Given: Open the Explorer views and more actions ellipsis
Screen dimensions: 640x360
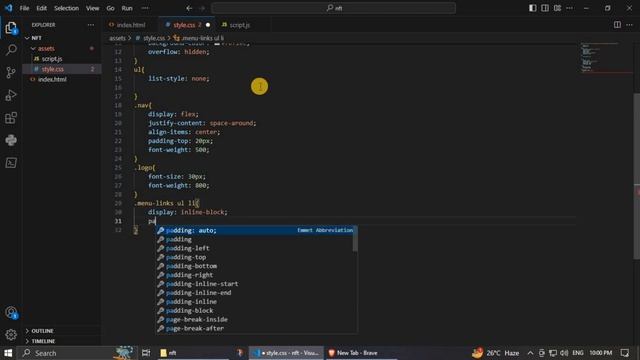Looking at the screenshot, I should click(91, 25).
